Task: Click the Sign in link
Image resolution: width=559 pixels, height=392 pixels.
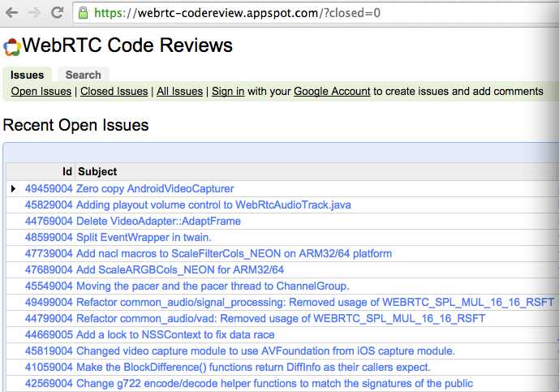Action: (x=228, y=92)
